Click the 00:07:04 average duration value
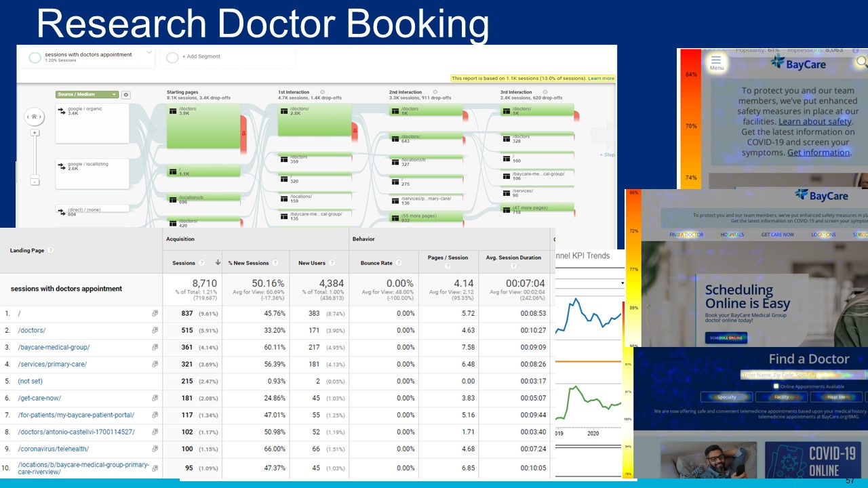Image resolution: width=868 pixels, height=488 pixels. click(526, 283)
